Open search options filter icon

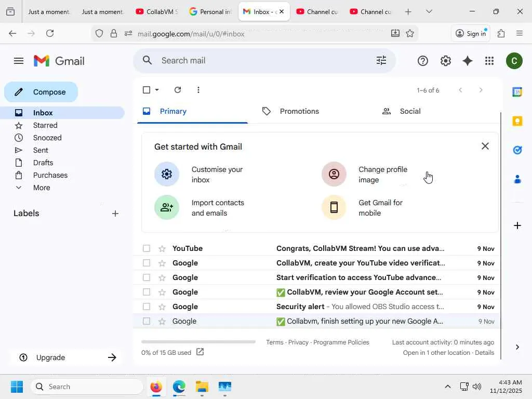coord(381,60)
